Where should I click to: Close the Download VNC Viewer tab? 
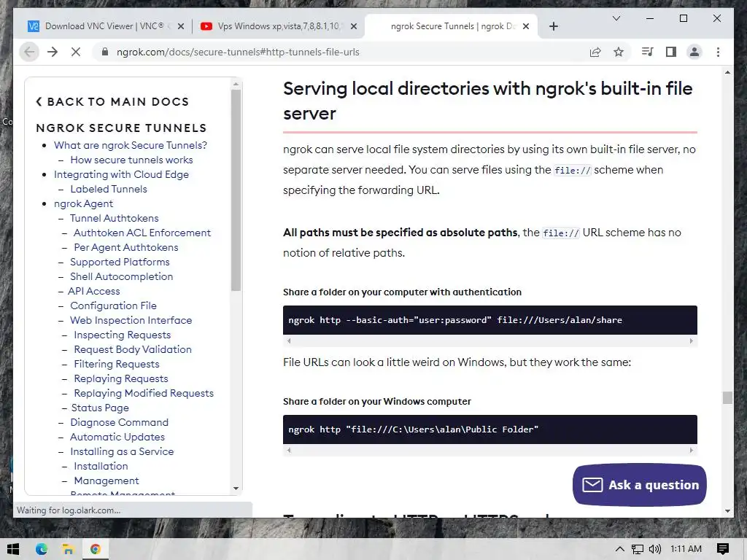click(x=181, y=27)
